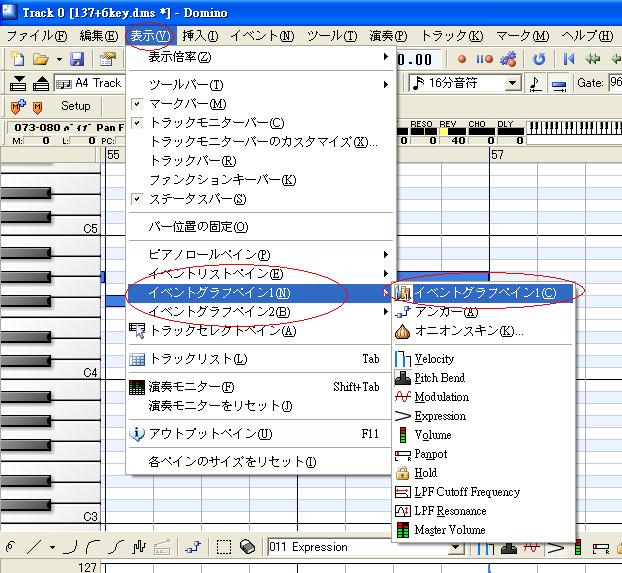Screen dimensions: 622x573
Task: Select the eraser tool
Action: (x=248, y=547)
